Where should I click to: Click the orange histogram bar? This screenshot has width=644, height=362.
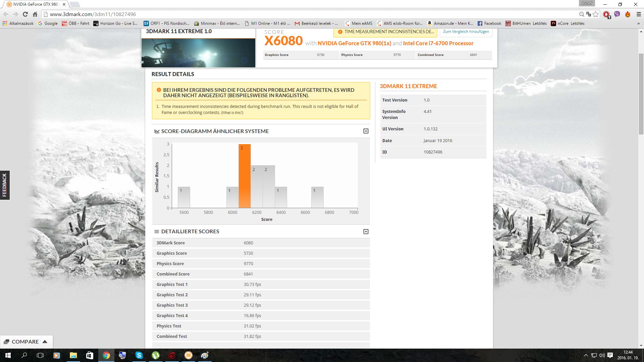(245, 176)
